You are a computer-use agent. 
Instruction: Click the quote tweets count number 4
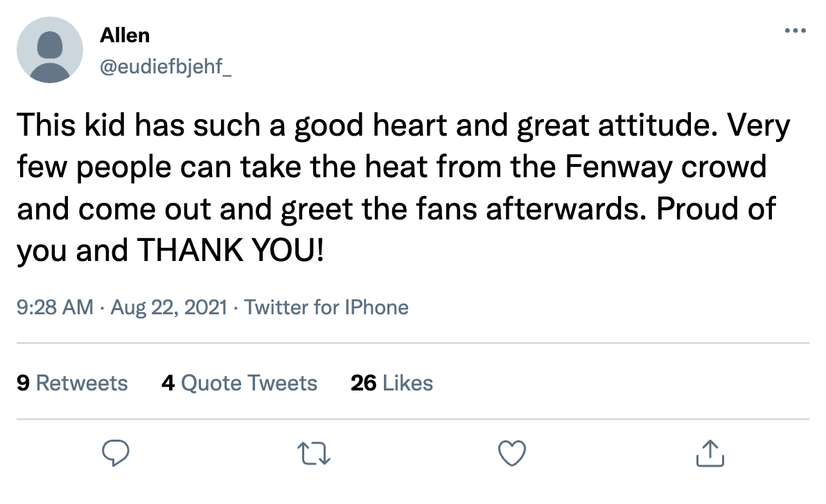coord(168,384)
